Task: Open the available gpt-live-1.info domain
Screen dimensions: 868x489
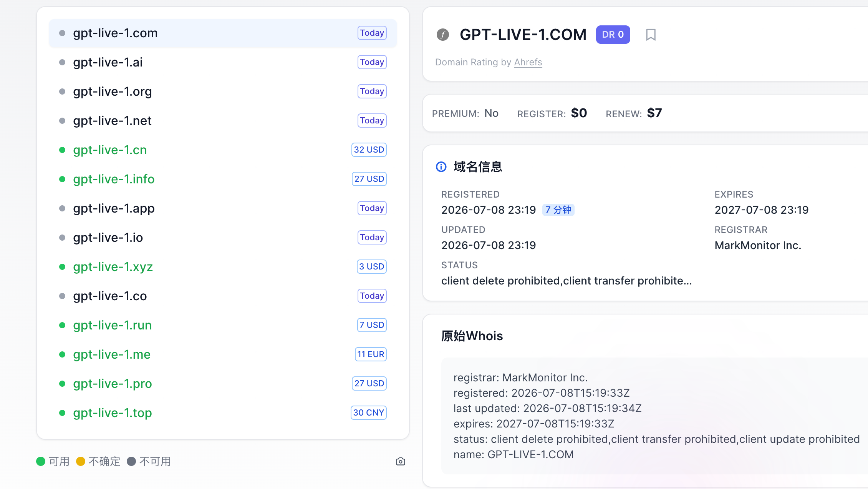Action: [x=223, y=179]
